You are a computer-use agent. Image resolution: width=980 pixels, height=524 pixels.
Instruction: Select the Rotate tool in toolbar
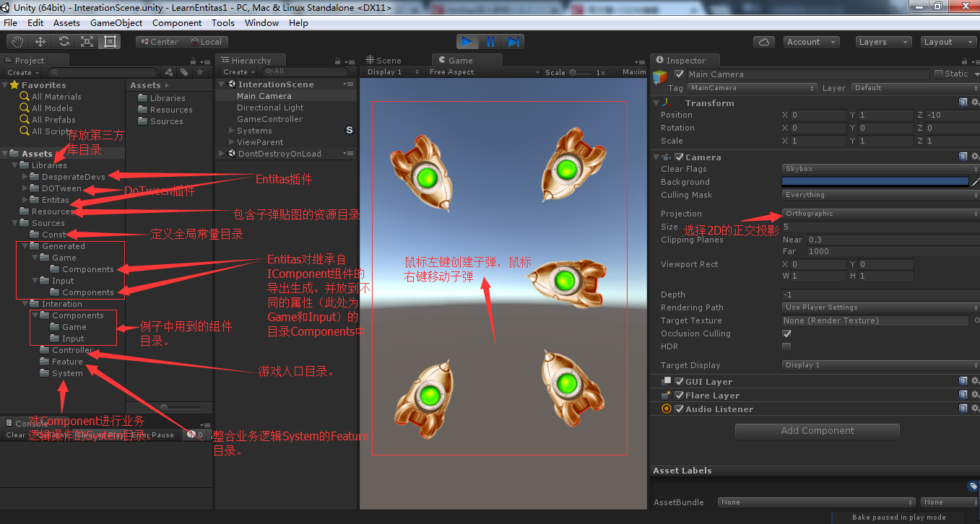pyautogui.click(x=64, y=42)
